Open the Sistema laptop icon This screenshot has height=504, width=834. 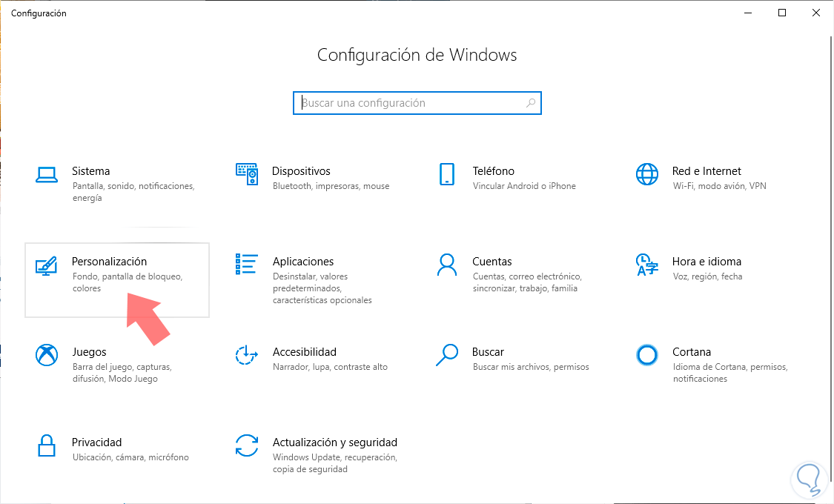[x=47, y=175]
